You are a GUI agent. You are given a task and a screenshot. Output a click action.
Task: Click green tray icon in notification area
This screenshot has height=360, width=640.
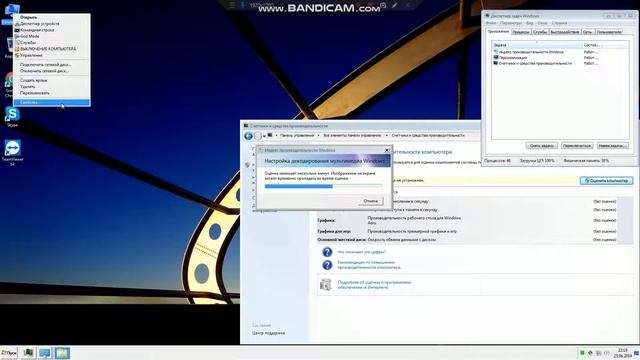pos(582,353)
